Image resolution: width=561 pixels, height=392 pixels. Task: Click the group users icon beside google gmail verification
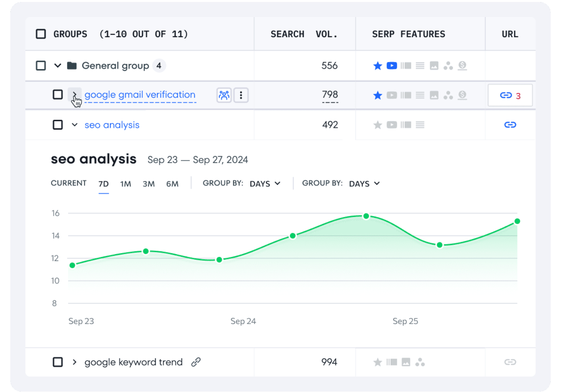(x=224, y=95)
